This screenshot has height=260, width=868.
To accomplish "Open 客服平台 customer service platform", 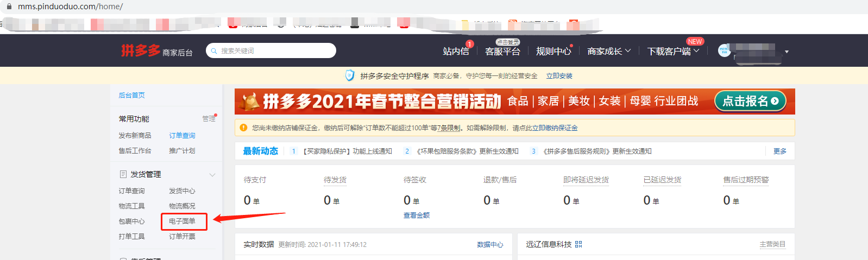I will pos(502,51).
